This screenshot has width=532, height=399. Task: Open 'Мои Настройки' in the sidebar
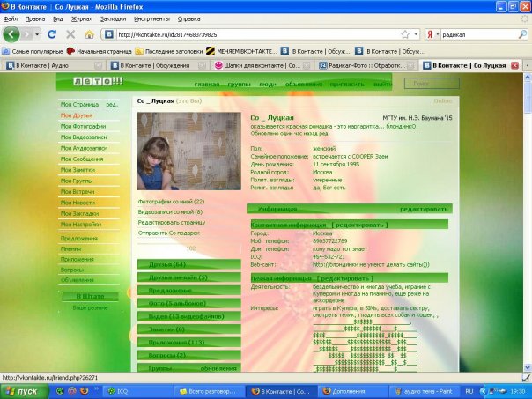[x=81, y=225]
